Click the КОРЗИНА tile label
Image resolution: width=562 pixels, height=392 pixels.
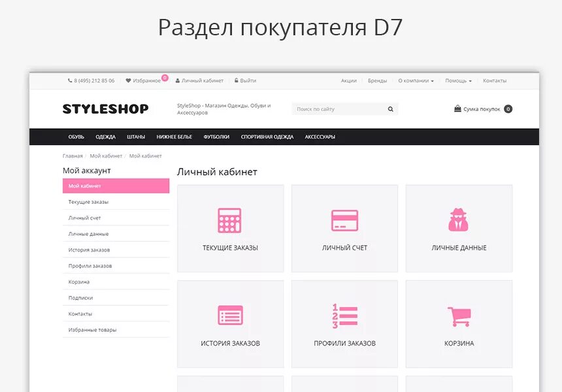coord(459,343)
